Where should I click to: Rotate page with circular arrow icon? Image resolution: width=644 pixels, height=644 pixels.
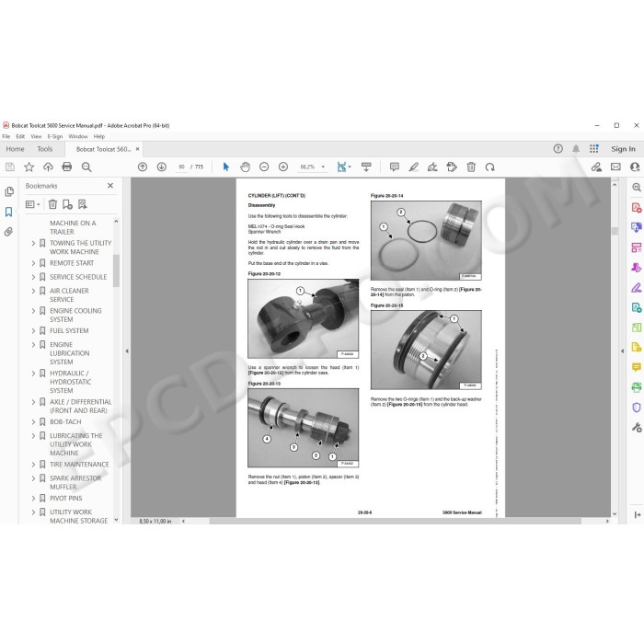490,167
